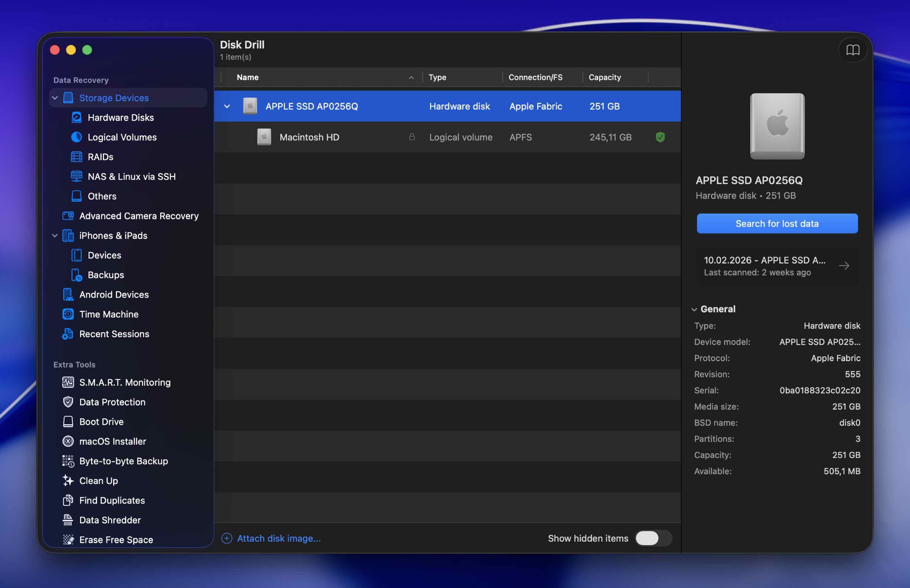Open the Find Duplicates tool

[112, 501]
